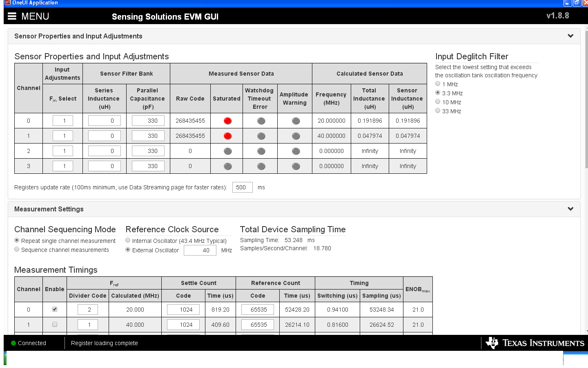588x368 pixels.
Task: Click channel 0 Raw Code value 268435455
Action: (x=190, y=121)
